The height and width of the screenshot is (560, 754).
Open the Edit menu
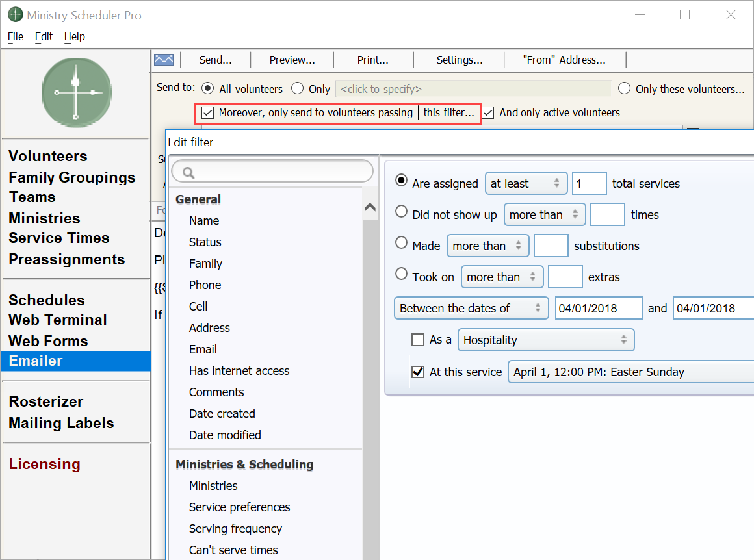(44, 37)
